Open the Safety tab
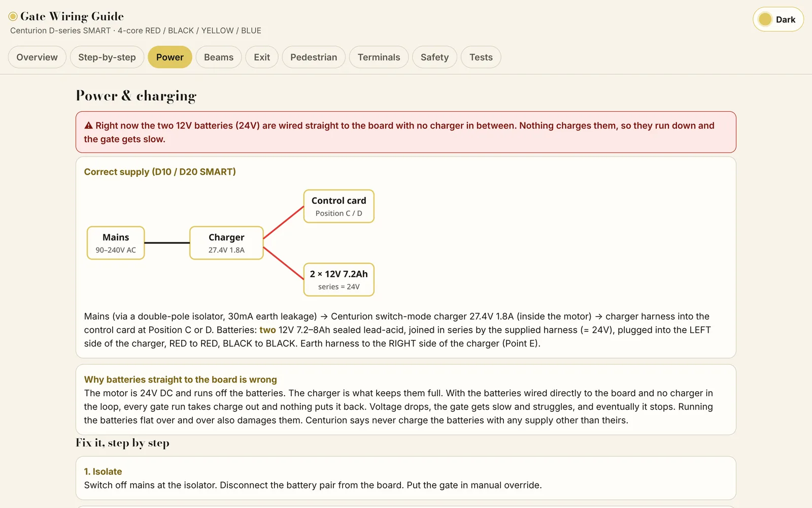The image size is (812, 508). (434, 57)
